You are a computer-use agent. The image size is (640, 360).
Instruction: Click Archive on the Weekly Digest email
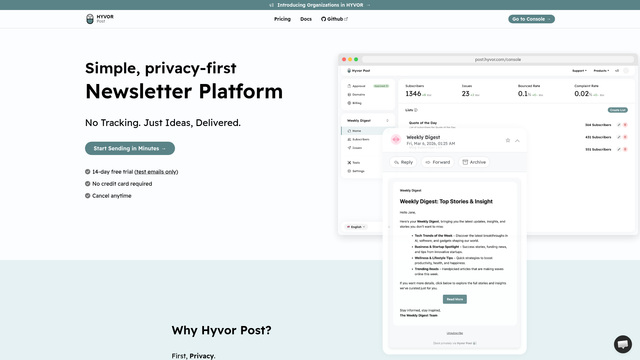pyautogui.click(x=474, y=162)
